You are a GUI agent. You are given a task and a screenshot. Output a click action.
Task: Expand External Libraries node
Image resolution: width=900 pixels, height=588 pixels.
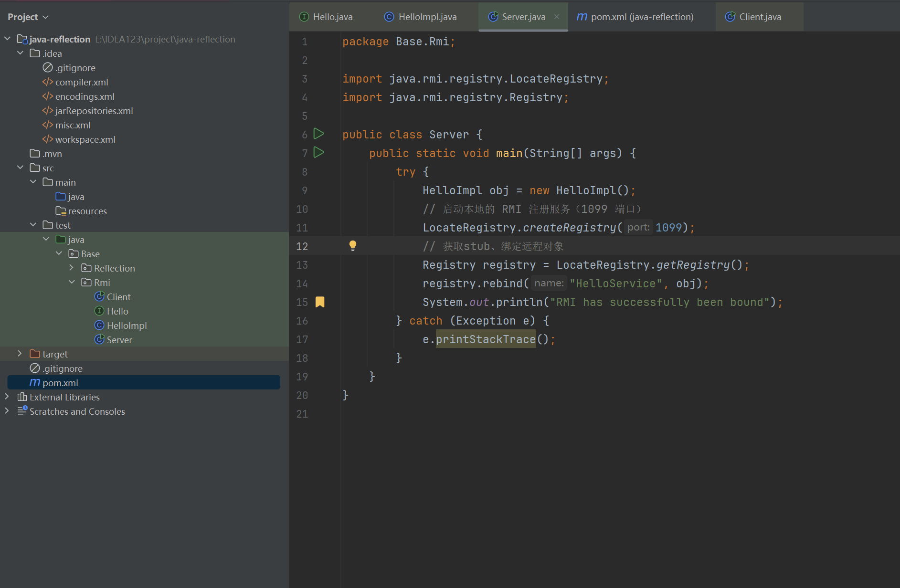pos(7,397)
